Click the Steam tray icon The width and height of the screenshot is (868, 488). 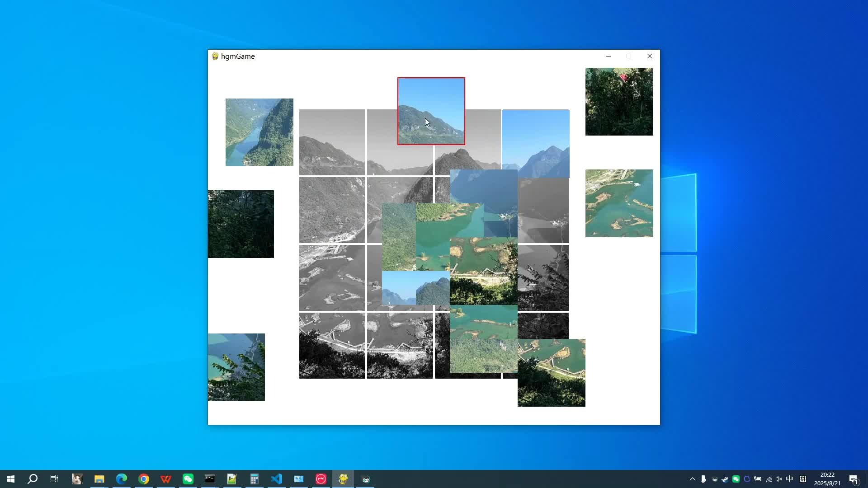725,479
